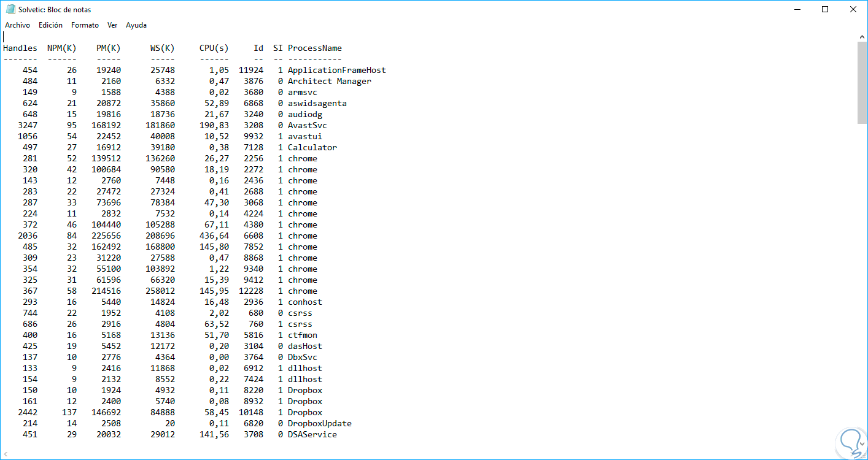The width and height of the screenshot is (868, 460).
Task: Click "csrss" in the row with Id 760
Action: 300,324
